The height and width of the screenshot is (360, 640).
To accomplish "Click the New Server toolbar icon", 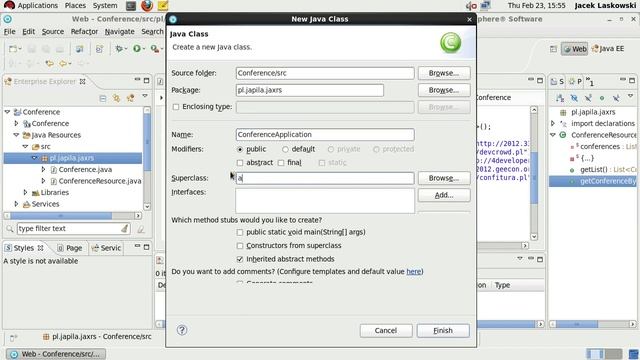I will click(x=79, y=49).
